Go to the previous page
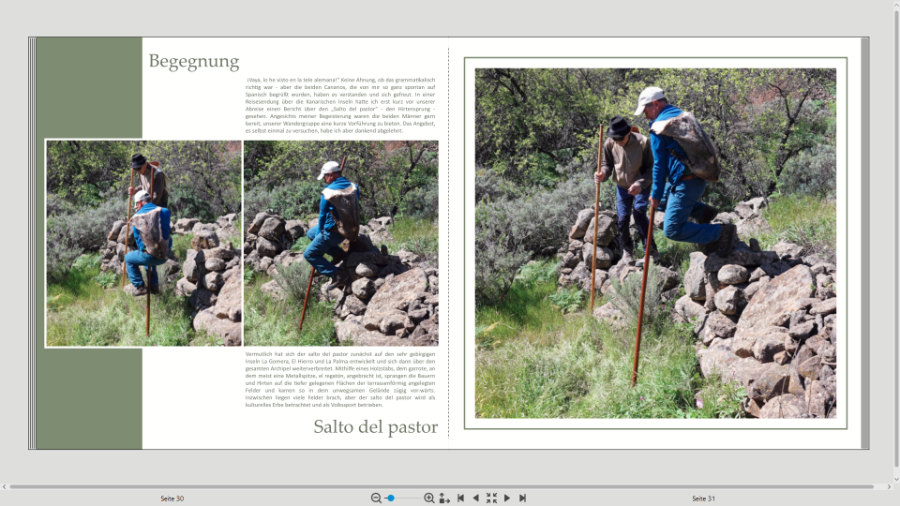900x506 pixels. click(x=475, y=498)
